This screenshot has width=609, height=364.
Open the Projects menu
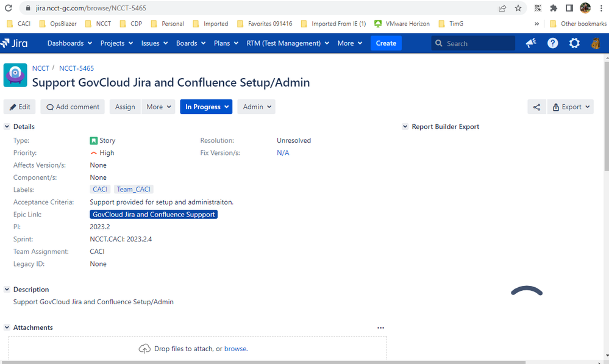(116, 43)
